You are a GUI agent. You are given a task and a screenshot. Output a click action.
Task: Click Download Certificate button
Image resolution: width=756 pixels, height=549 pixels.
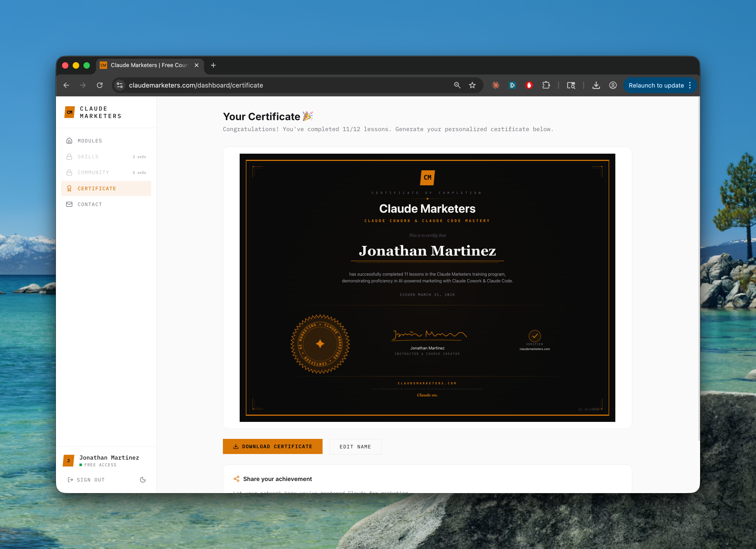point(272,446)
